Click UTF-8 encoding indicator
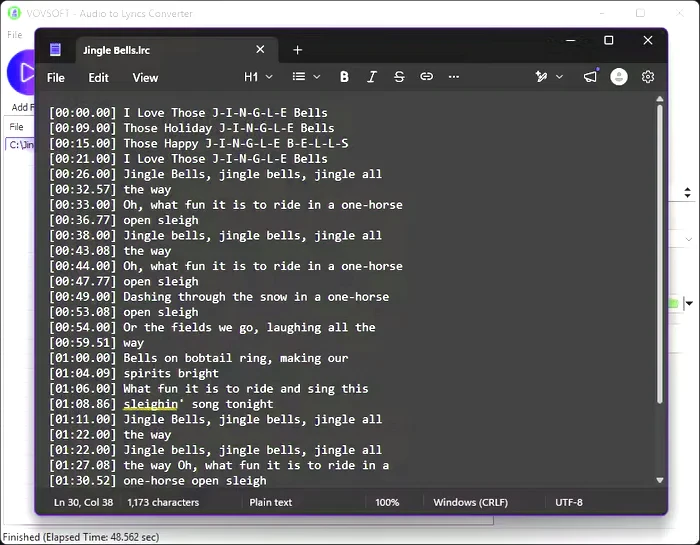700x545 pixels. click(569, 503)
